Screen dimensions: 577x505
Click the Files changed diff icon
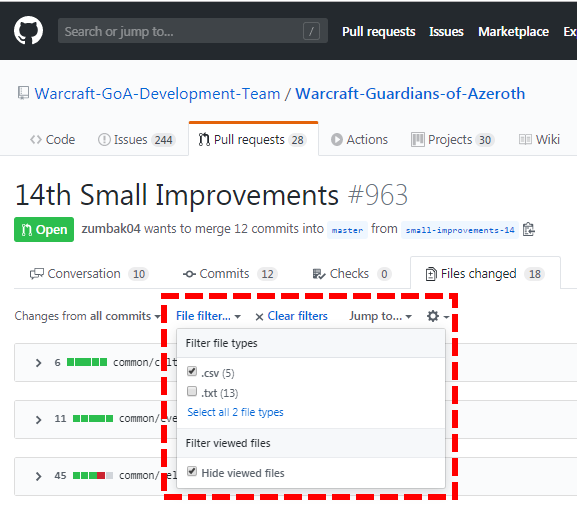[431, 274]
